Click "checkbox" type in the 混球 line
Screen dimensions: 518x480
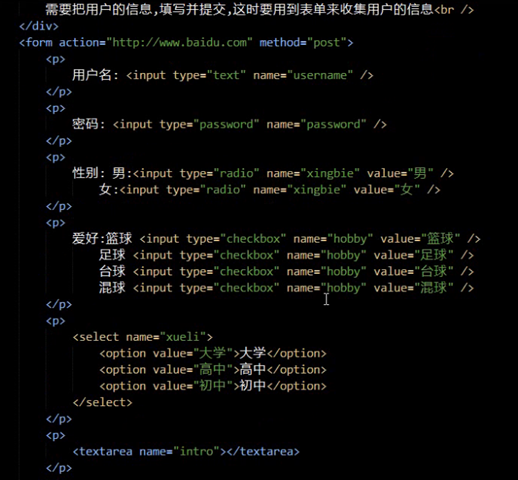246,288
